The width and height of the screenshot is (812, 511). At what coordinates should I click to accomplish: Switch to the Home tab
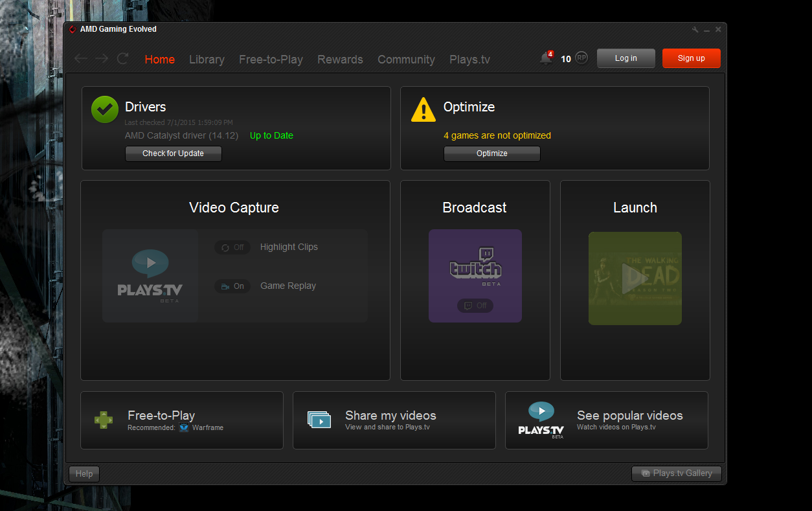[160, 60]
